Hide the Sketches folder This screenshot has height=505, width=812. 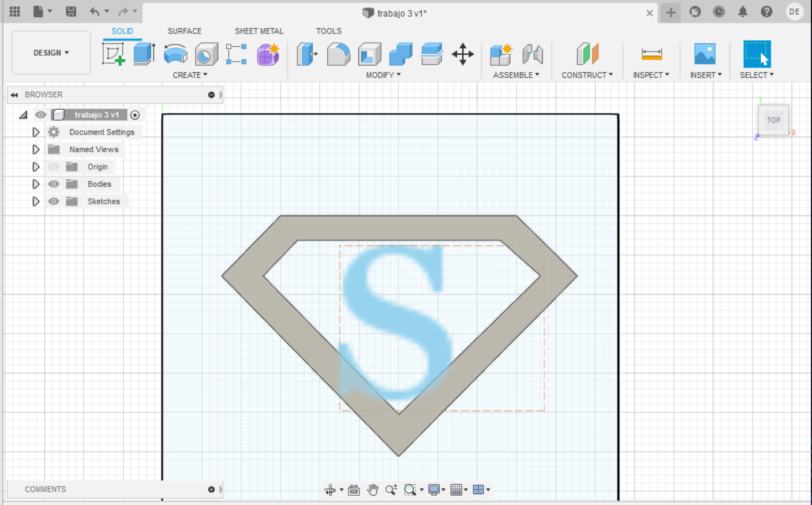coord(54,201)
